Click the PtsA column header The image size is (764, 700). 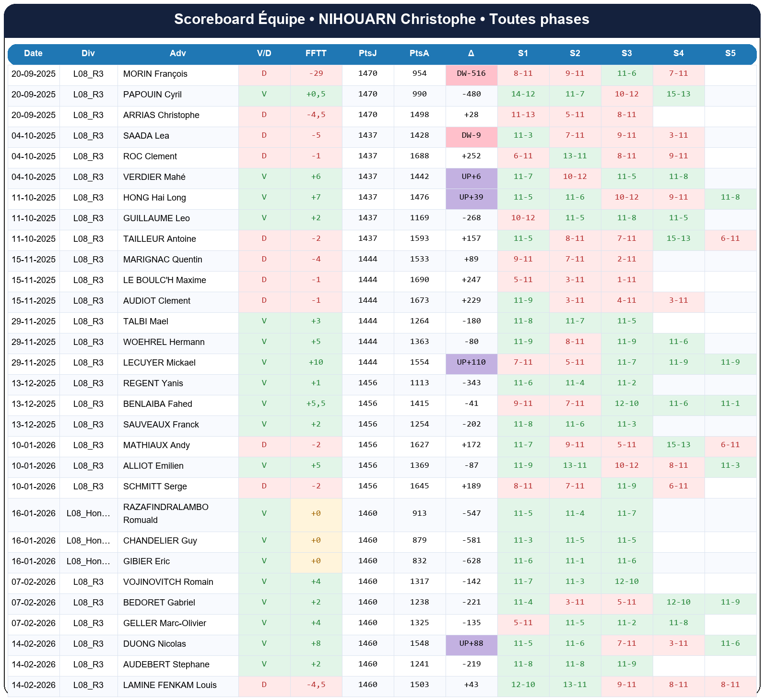click(419, 53)
